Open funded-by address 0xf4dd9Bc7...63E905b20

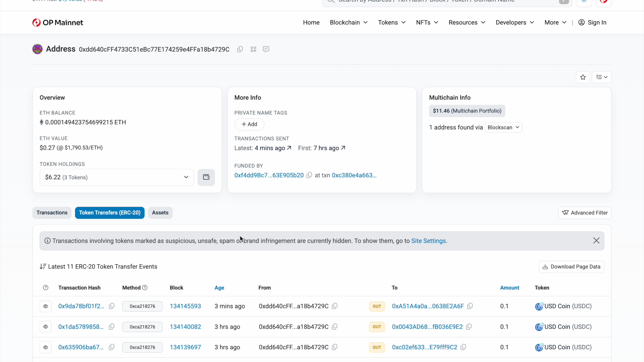pos(269,175)
